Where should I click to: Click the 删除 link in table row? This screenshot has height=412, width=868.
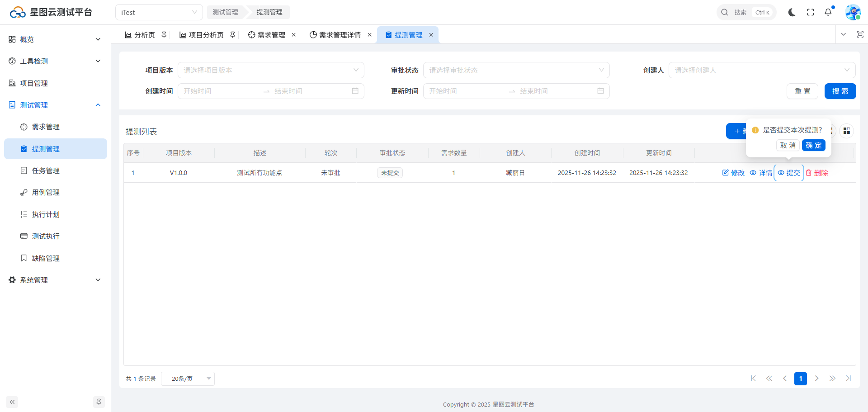817,173
